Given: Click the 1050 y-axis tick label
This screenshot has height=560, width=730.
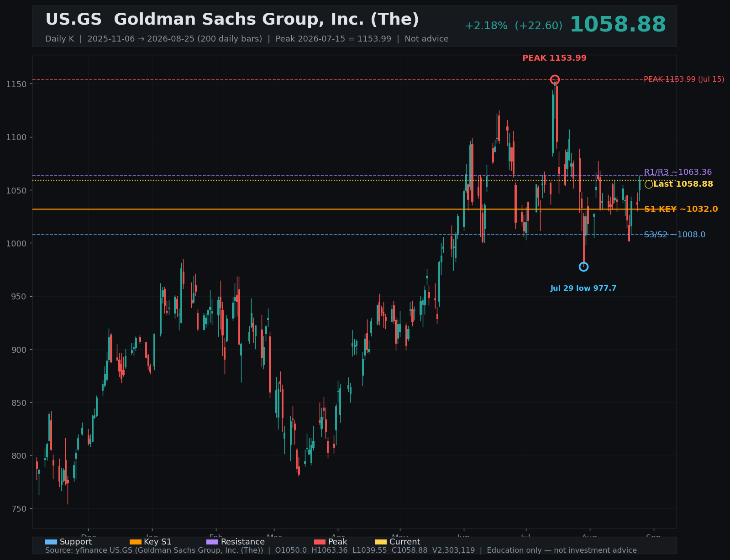Looking at the screenshot, I should [x=16, y=190].
